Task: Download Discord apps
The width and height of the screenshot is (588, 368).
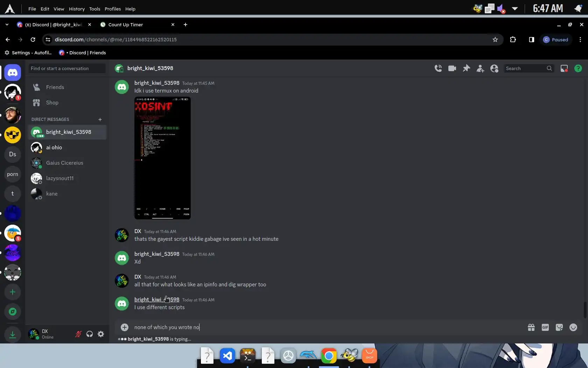Action: (13, 335)
